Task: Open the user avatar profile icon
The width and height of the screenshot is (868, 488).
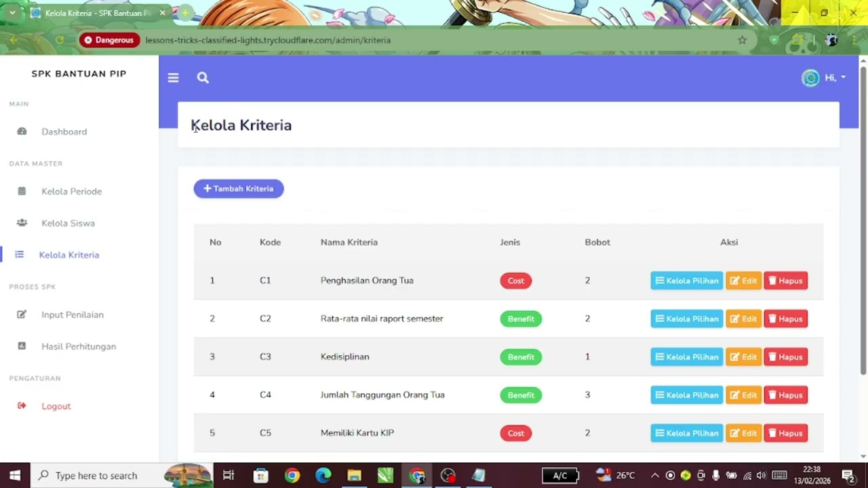Action: click(x=810, y=78)
